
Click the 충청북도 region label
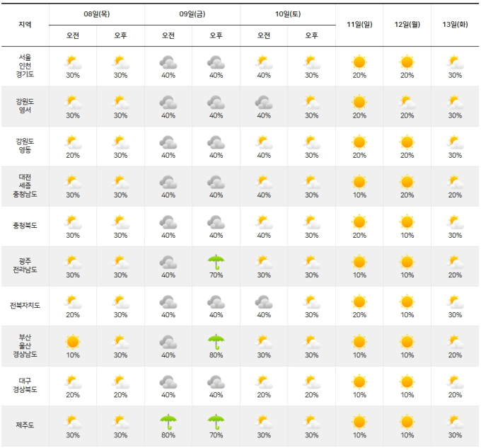(25, 226)
